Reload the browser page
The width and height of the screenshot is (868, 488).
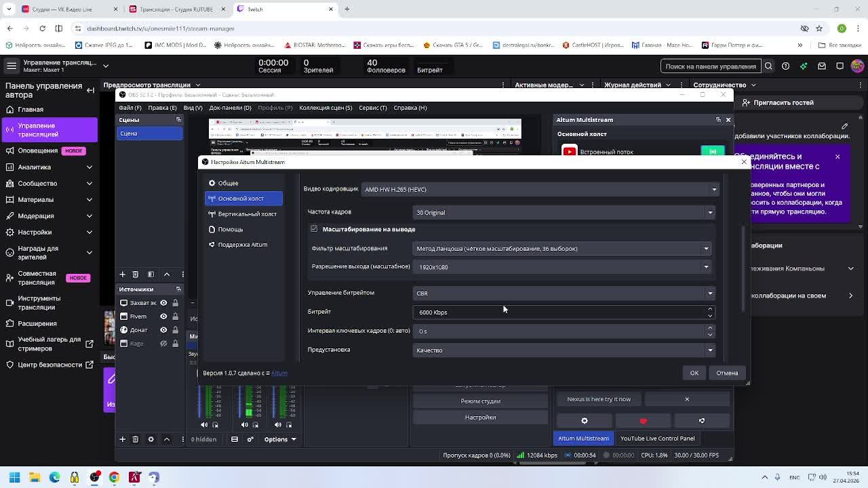pyautogui.click(x=42, y=28)
